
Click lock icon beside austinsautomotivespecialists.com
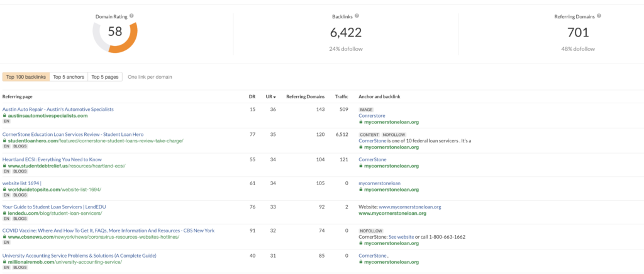(4, 116)
